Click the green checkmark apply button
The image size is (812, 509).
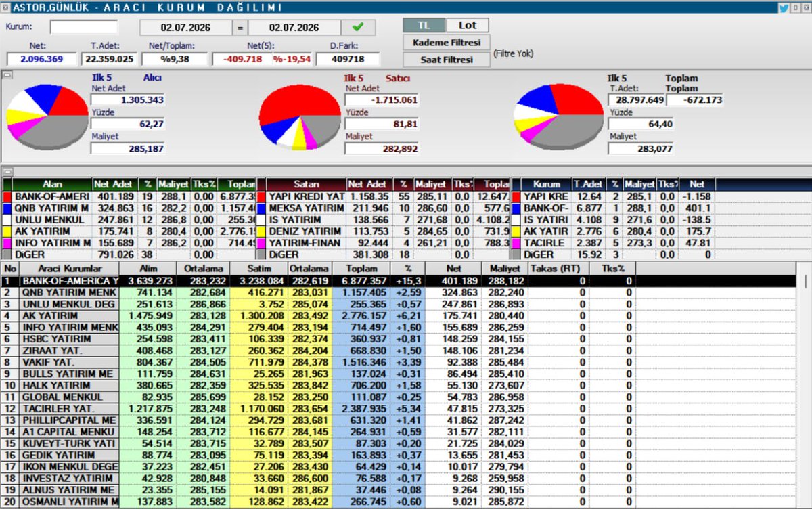[x=358, y=28]
